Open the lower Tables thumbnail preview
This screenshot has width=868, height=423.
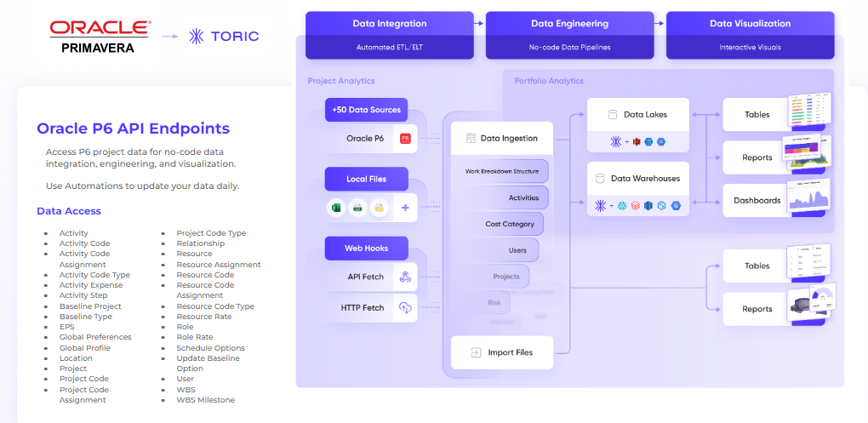point(808,260)
